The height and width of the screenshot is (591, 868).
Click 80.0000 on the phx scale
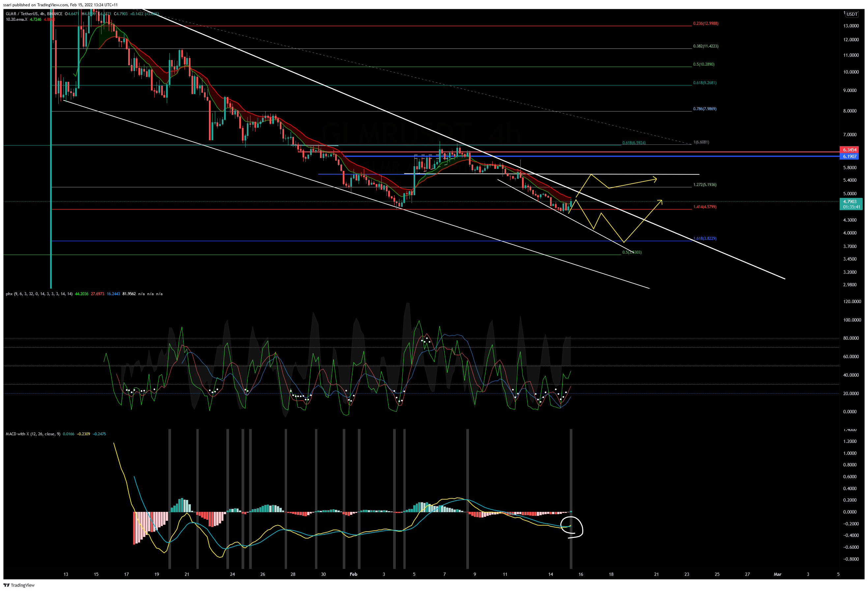pyautogui.click(x=851, y=338)
